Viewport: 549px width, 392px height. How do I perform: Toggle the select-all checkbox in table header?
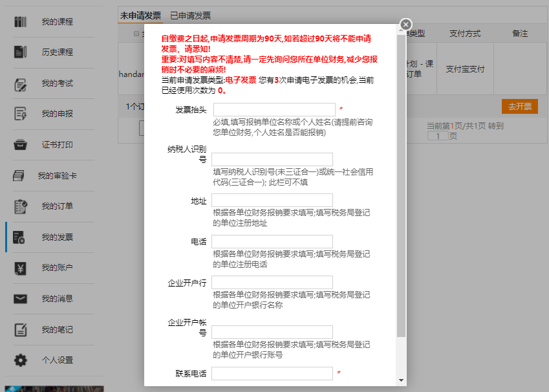point(136,34)
